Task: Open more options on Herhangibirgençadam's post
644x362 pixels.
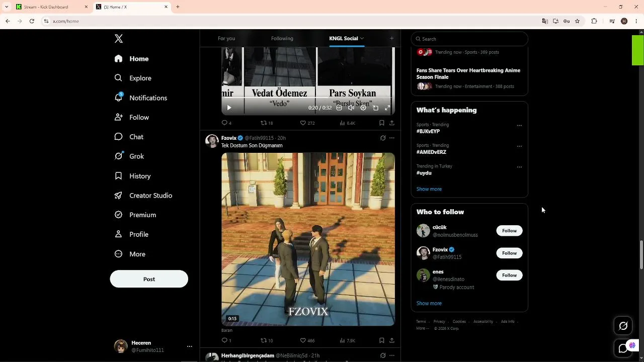Action: pos(392,355)
